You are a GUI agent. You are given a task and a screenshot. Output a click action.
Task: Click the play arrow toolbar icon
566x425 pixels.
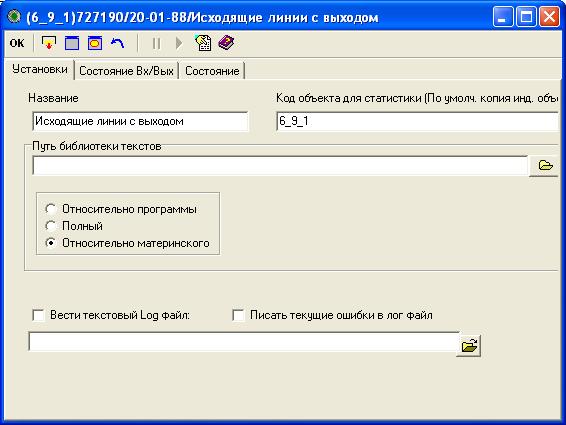(179, 44)
